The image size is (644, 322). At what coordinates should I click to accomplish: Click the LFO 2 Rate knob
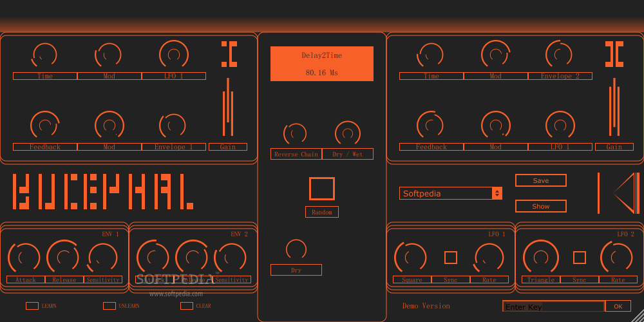(617, 257)
